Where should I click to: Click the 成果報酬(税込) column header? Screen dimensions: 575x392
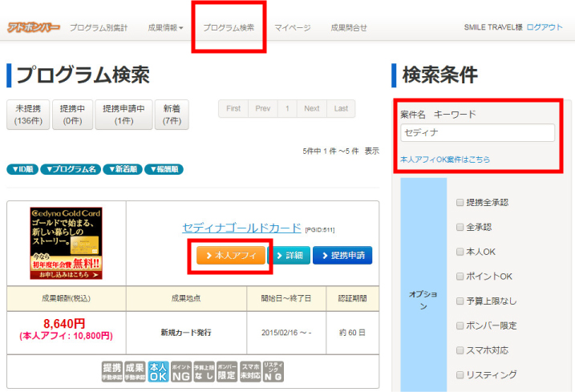coord(66,298)
